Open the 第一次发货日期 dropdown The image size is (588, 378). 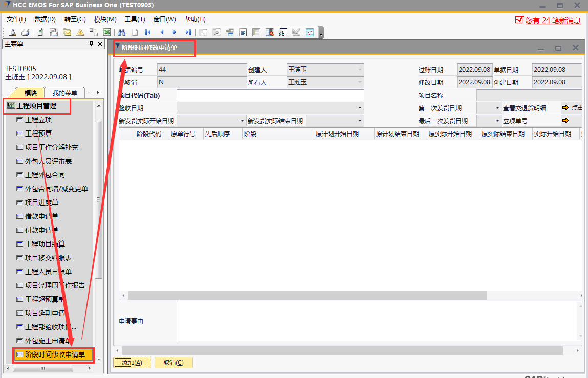point(498,108)
